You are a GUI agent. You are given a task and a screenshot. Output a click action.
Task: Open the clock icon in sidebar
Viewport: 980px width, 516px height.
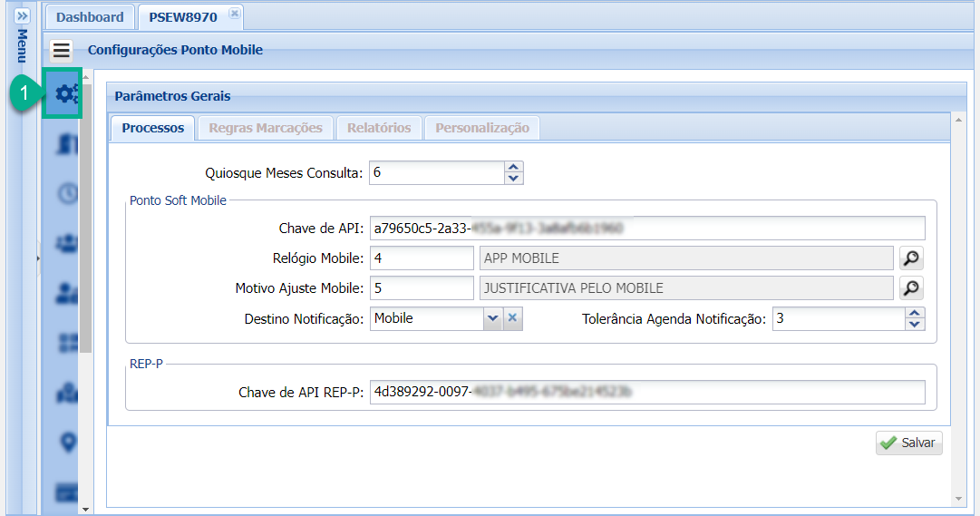(67, 192)
